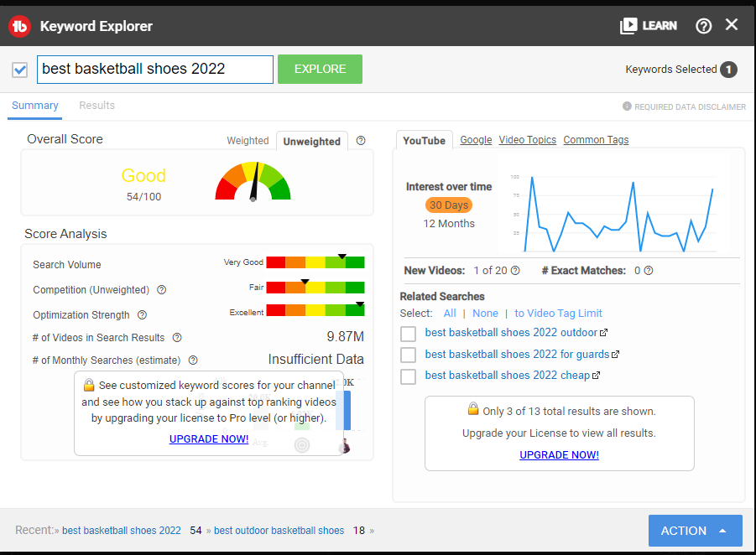Open recent keyword 'best basketball shoes 2022'
The image size is (756, 555).
(x=122, y=531)
